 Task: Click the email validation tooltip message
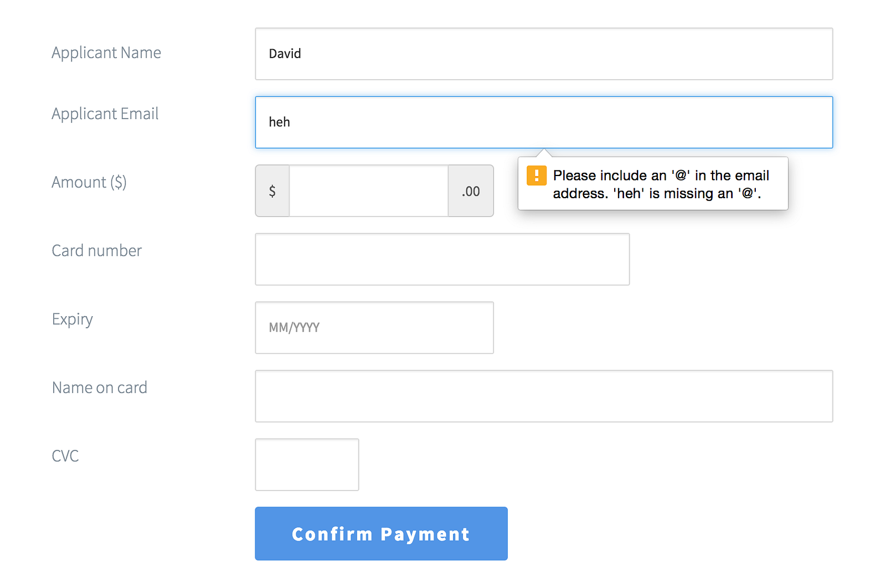(x=661, y=184)
